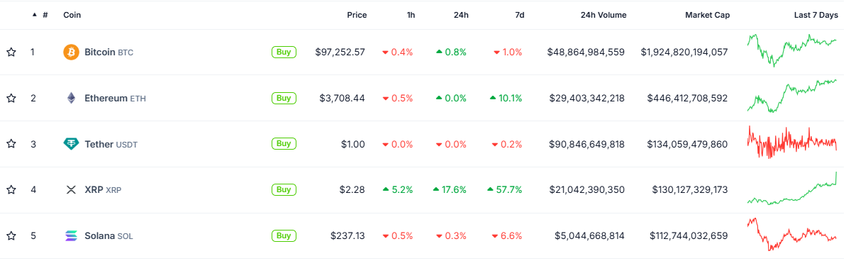
Task: Click the Buy button for Bitcoin
Action: coord(284,52)
